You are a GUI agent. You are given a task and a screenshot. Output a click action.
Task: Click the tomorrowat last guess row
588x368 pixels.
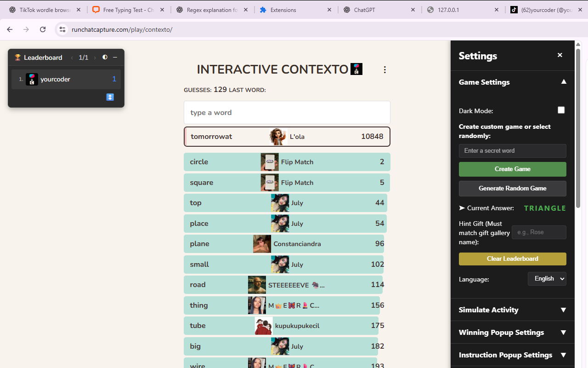tap(287, 137)
